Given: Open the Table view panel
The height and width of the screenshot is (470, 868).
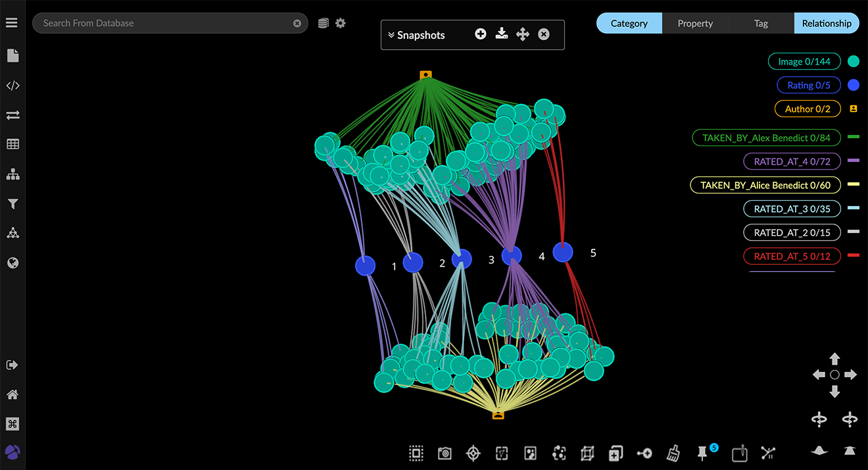Looking at the screenshot, I should pos(12,145).
